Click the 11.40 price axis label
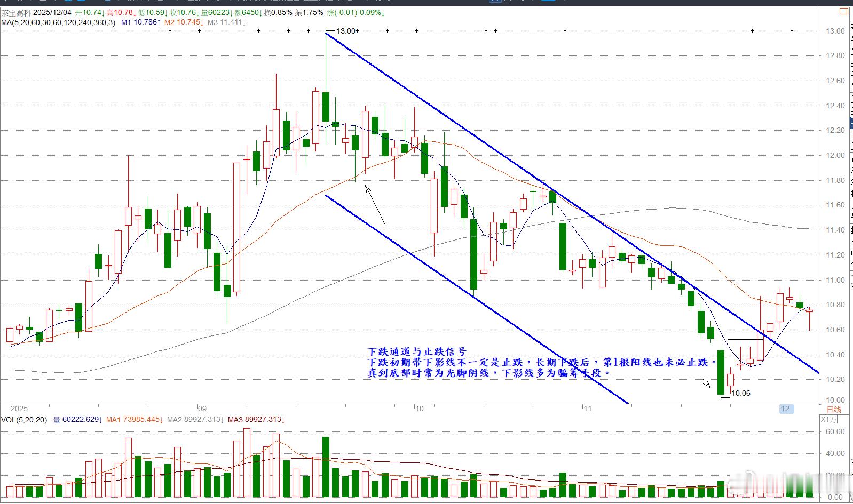853x504 pixels. 835,230
